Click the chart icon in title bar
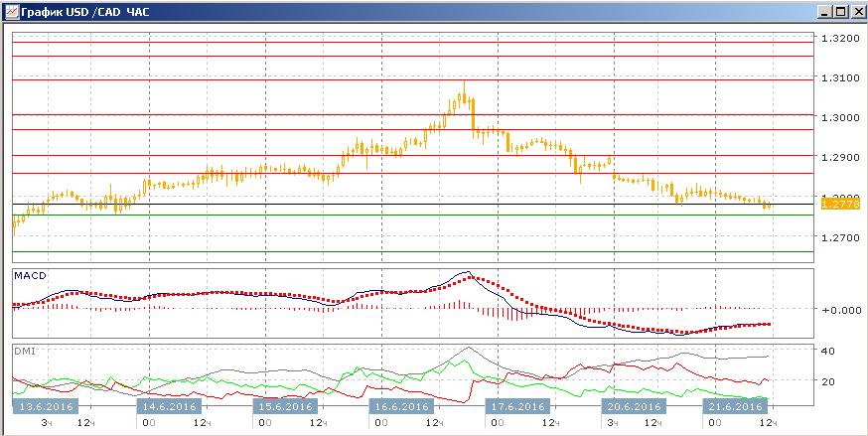Screen dimensions: 868x436 [12, 11]
